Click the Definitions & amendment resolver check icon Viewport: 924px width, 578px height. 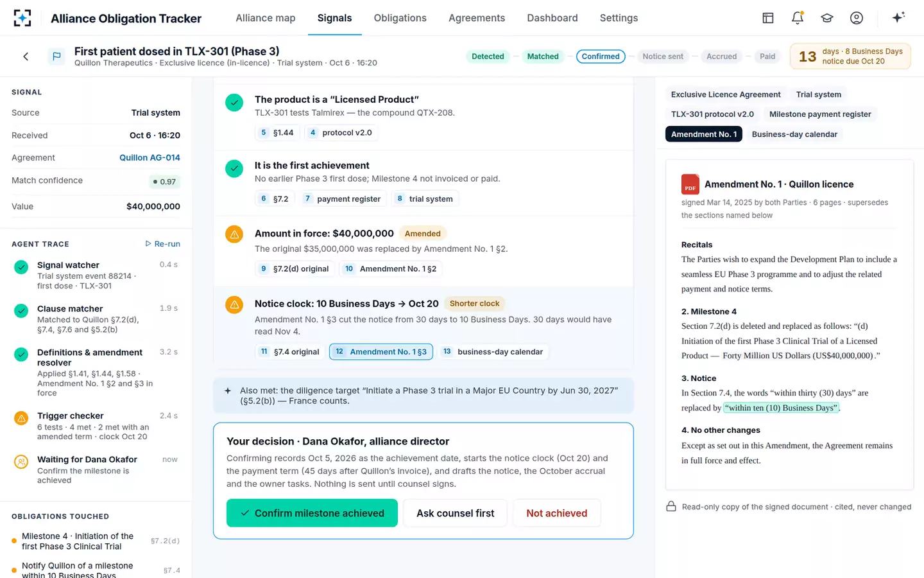21,354
